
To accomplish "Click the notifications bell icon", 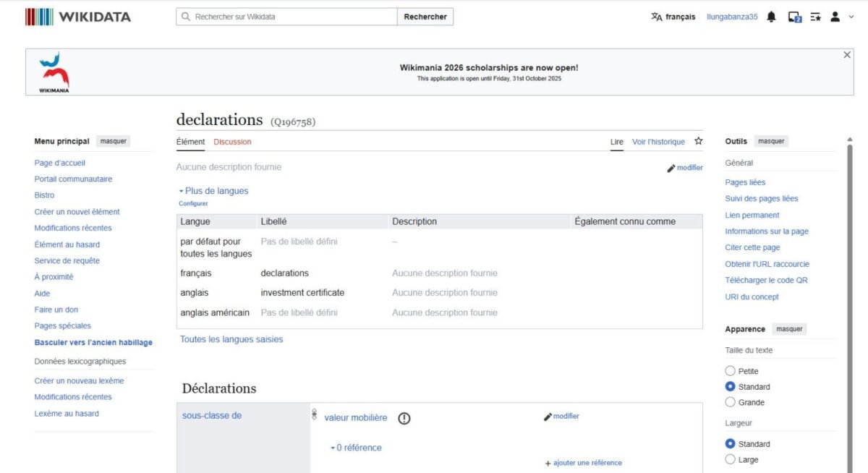I will (x=771, y=17).
